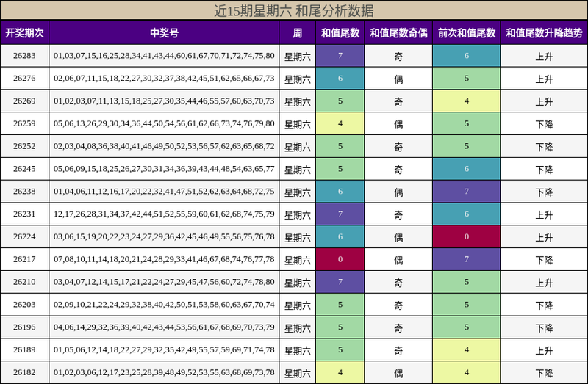The image size is (588, 384).
Task: Select draw period 26252
Action: click(x=24, y=146)
